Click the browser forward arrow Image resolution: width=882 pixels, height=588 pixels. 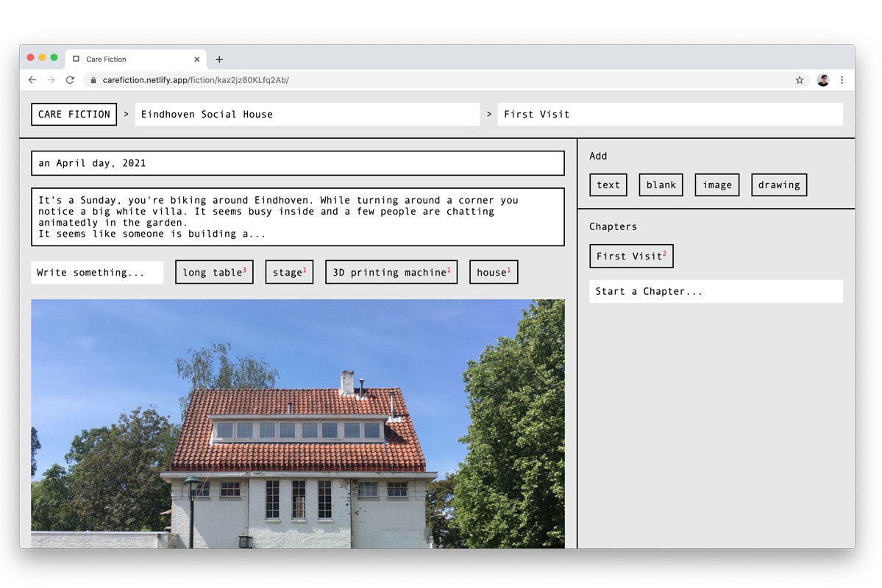[x=51, y=80]
